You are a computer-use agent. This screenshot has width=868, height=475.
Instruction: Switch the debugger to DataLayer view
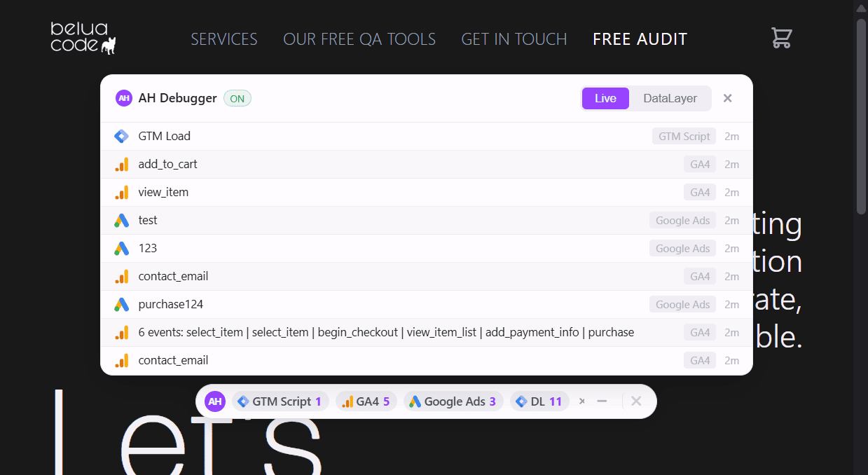[x=669, y=98]
